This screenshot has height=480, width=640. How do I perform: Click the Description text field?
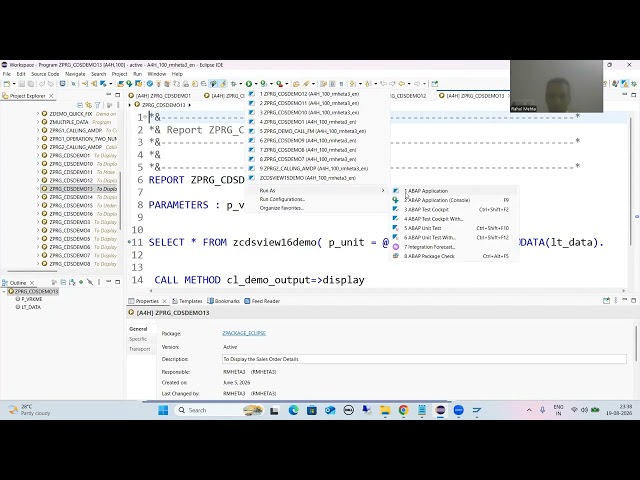tap(424, 359)
